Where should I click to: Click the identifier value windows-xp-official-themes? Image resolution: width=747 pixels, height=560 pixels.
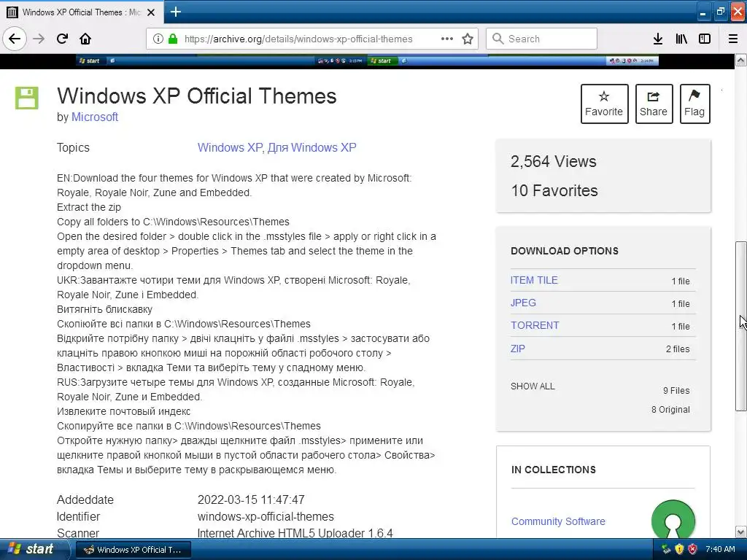pyautogui.click(x=266, y=517)
